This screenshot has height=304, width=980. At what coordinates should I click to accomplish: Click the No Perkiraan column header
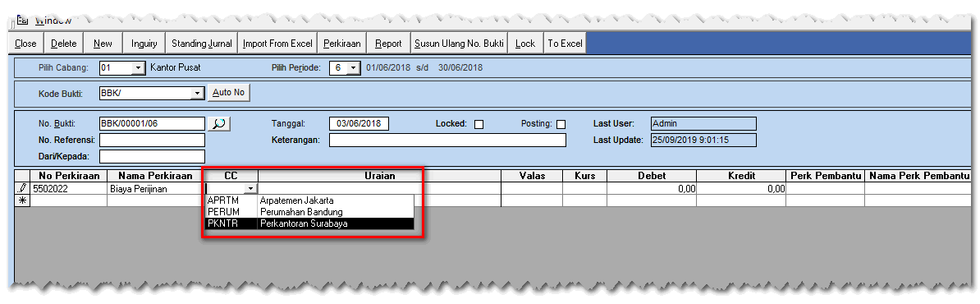[68, 176]
